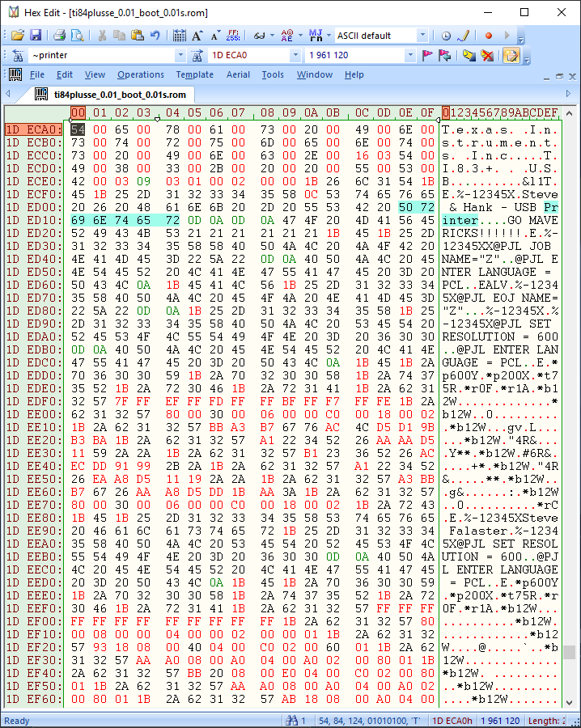Open the Template menu
581x728 pixels.
[x=194, y=74]
